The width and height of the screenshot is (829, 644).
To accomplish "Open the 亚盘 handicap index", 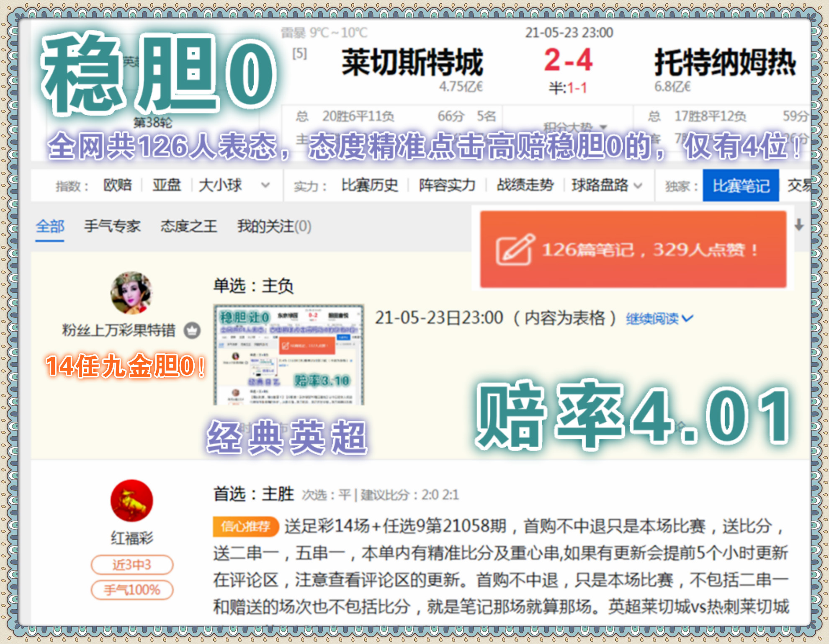I will point(166,185).
